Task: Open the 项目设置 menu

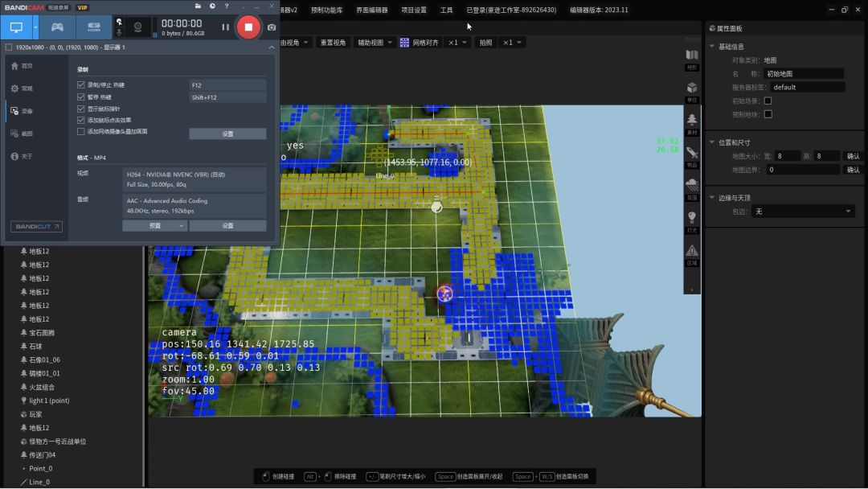Action: click(x=414, y=10)
